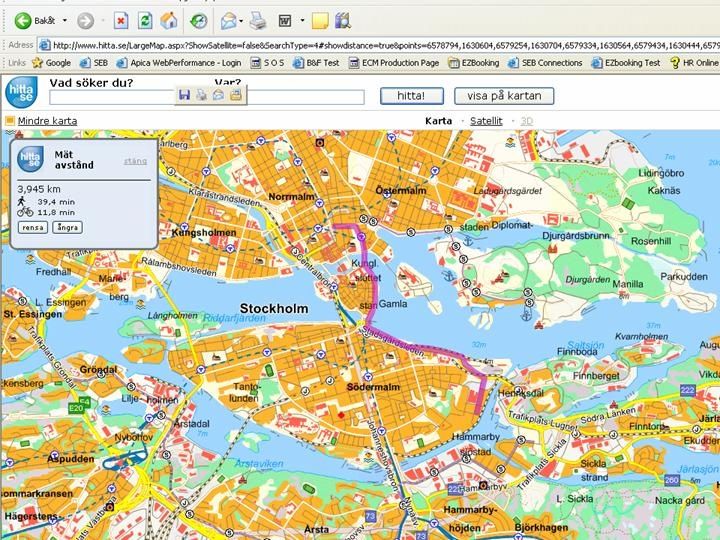
Task: Open the Word edit dropdown arrow
Action: (302, 21)
